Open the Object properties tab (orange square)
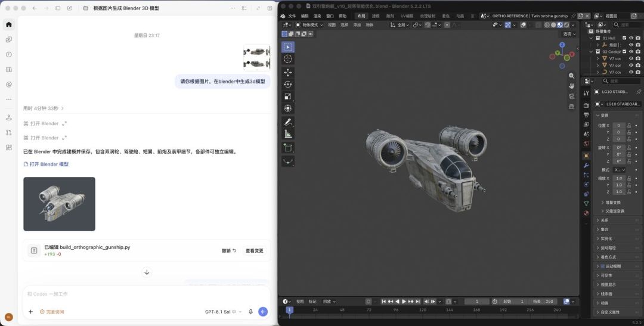 point(586,156)
